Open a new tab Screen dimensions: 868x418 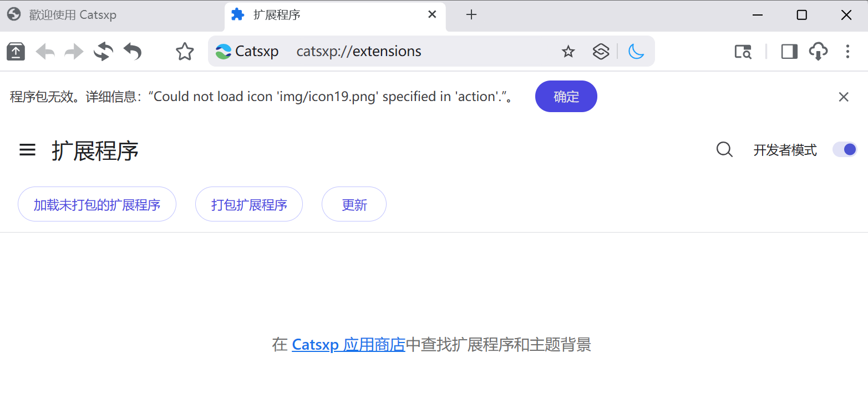coord(471,15)
